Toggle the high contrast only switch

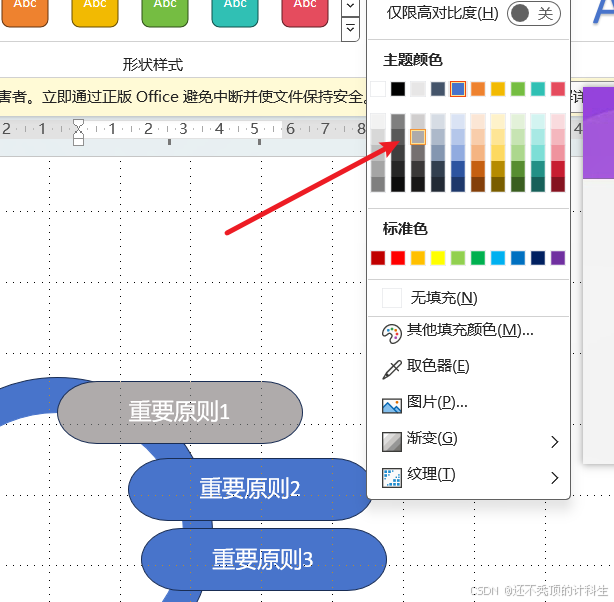[533, 13]
